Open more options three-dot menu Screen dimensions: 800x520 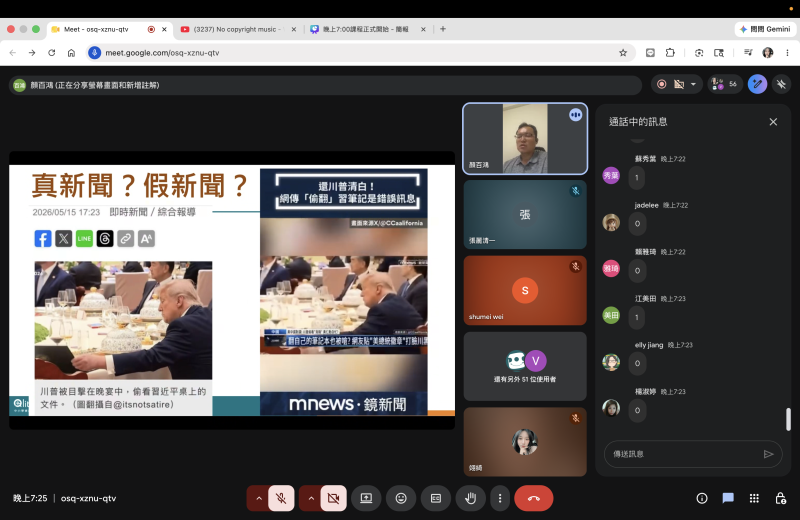(500, 498)
